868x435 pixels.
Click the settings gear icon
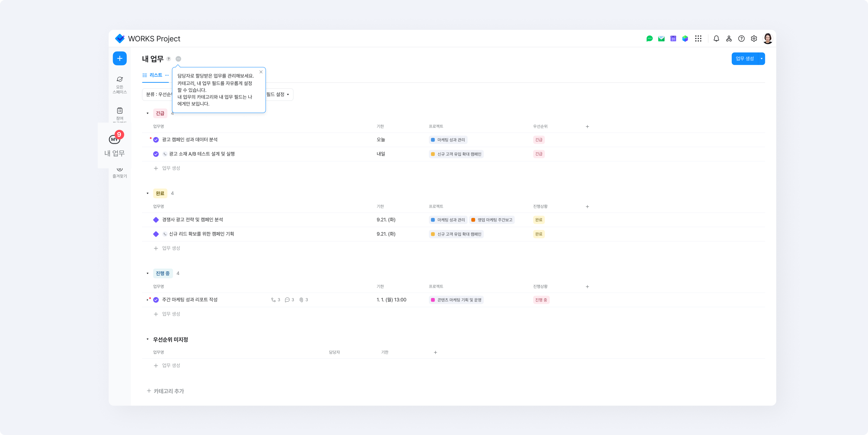point(754,39)
